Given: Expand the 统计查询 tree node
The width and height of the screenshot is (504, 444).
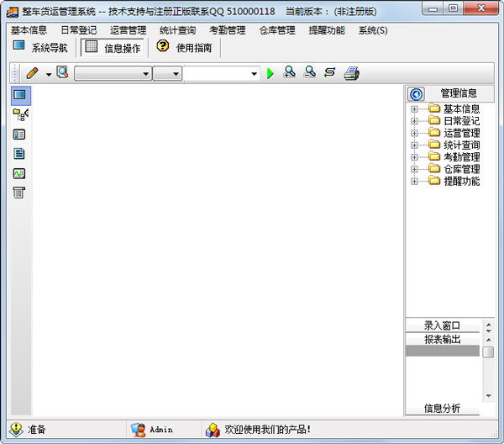Looking at the screenshot, I should 414,145.
